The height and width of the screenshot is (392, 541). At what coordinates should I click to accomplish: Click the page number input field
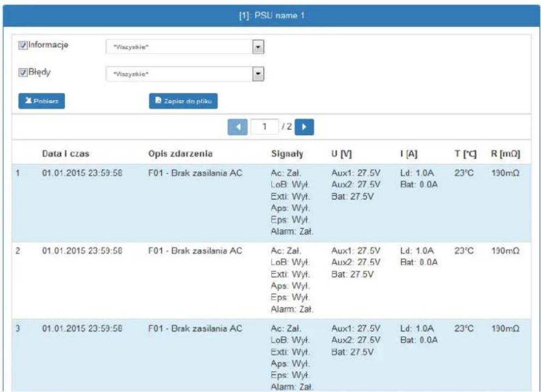264,127
